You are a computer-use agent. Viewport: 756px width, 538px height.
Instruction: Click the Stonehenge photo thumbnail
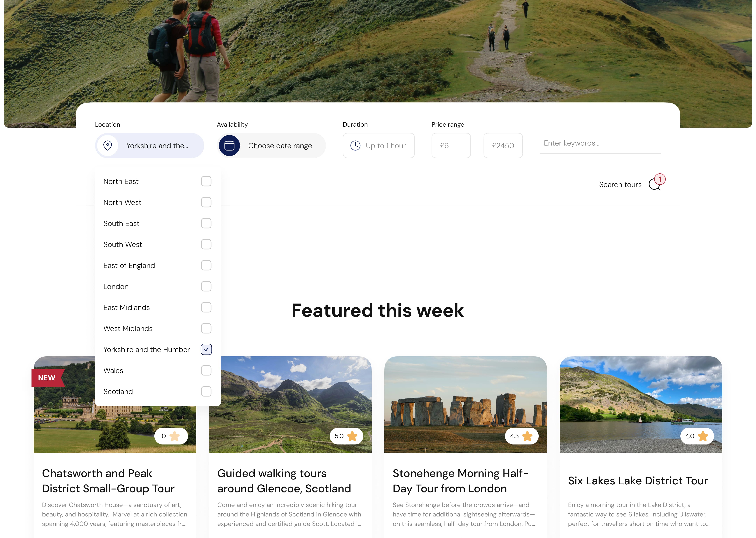(465, 405)
